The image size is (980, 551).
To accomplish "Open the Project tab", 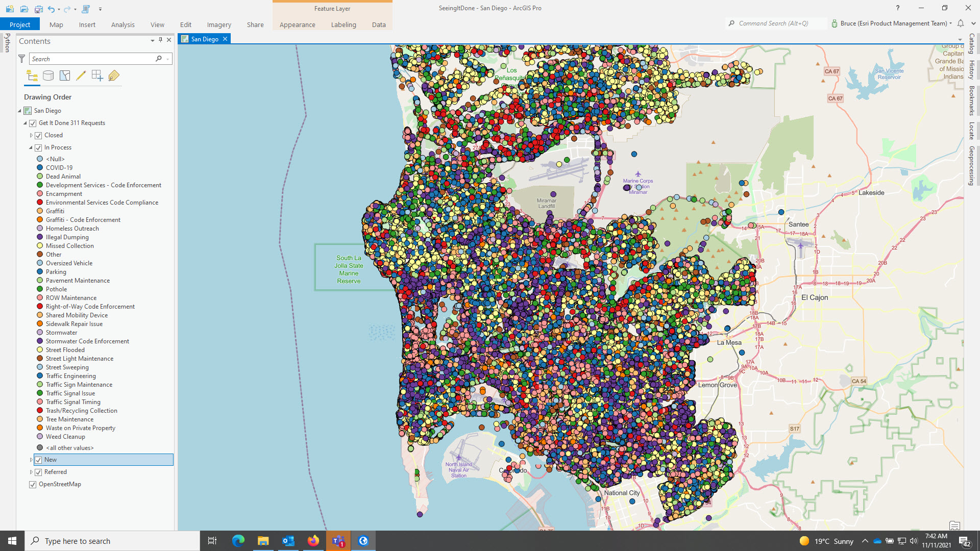I will pyautogui.click(x=20, y=24).
